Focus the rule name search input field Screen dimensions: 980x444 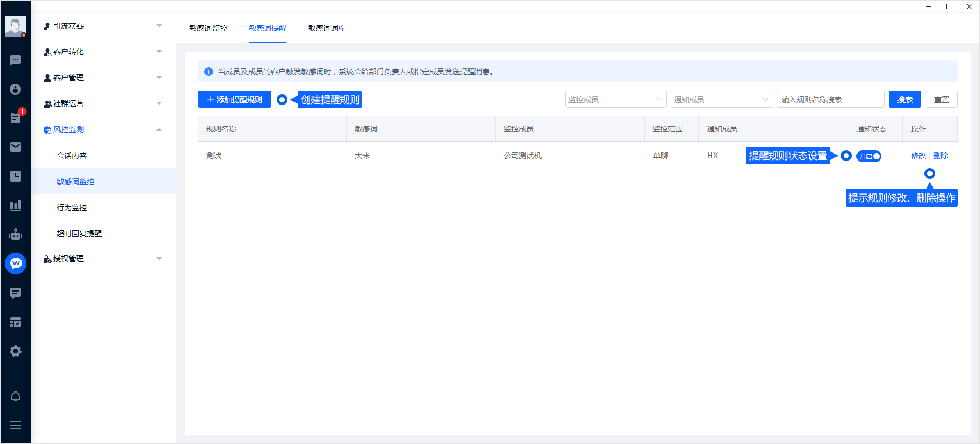(830, 100)
